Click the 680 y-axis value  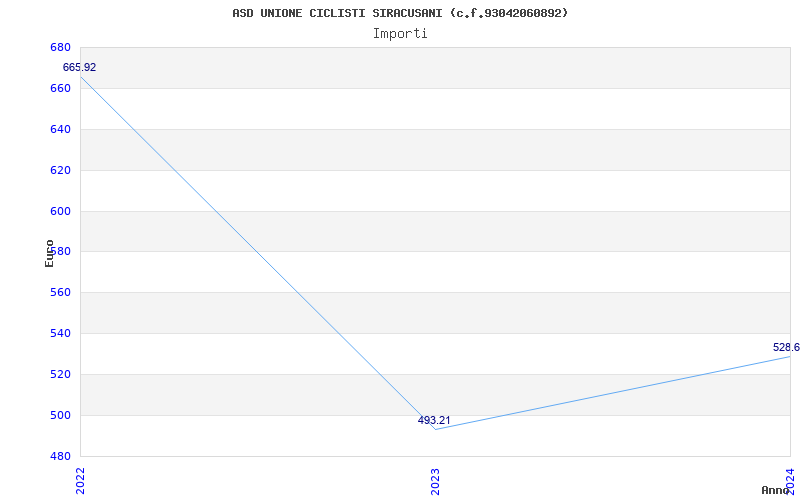coord(60,47)
